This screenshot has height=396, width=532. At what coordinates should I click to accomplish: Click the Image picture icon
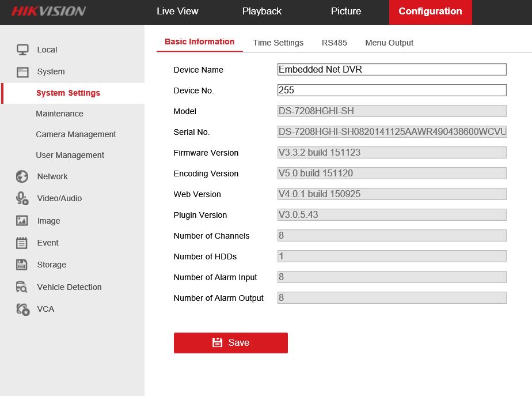tap(22, 221)
